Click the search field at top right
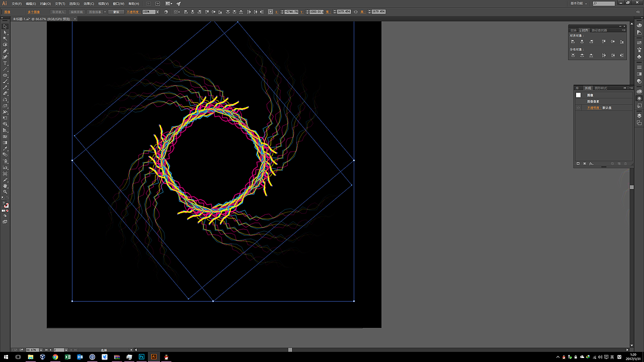Image resolution: width=644 pixels, height=362 pixels. [604, 4]
